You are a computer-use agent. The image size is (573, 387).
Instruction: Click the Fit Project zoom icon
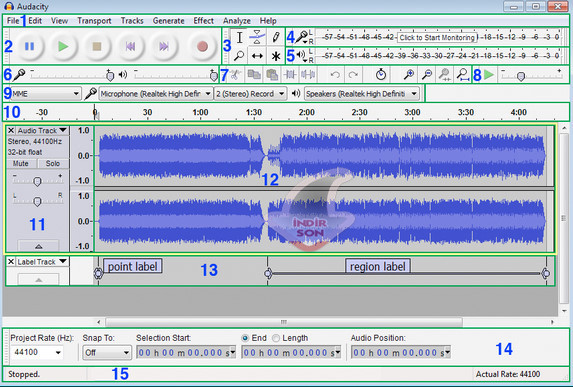[x=463, y=75]
